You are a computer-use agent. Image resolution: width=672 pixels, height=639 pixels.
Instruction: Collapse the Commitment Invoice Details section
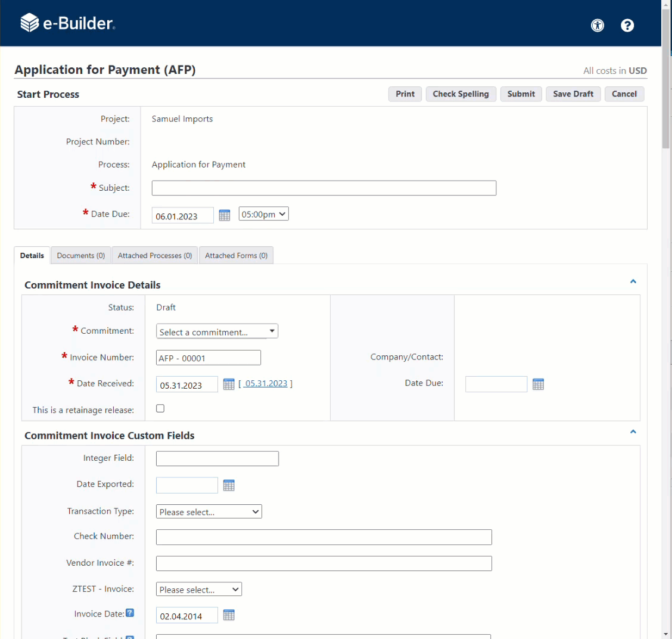633,281
